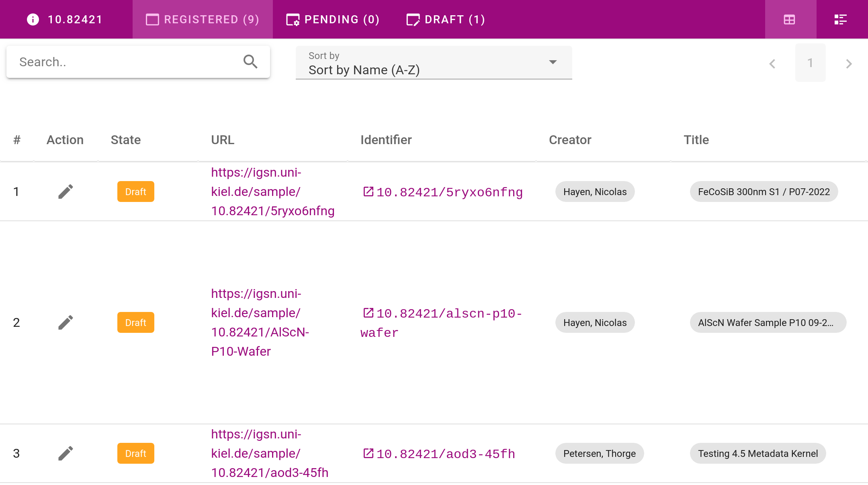868x485 pixels.
Task: Click the grid view layout icon
Action: [789, 19]
